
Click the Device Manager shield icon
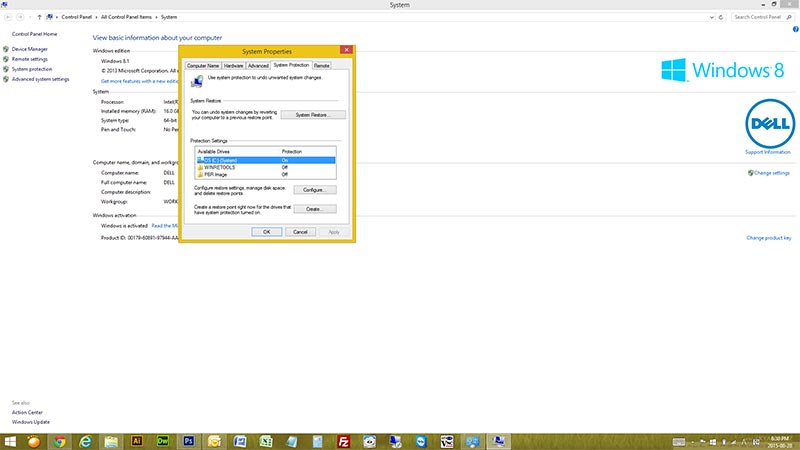[x=6, y=49]
